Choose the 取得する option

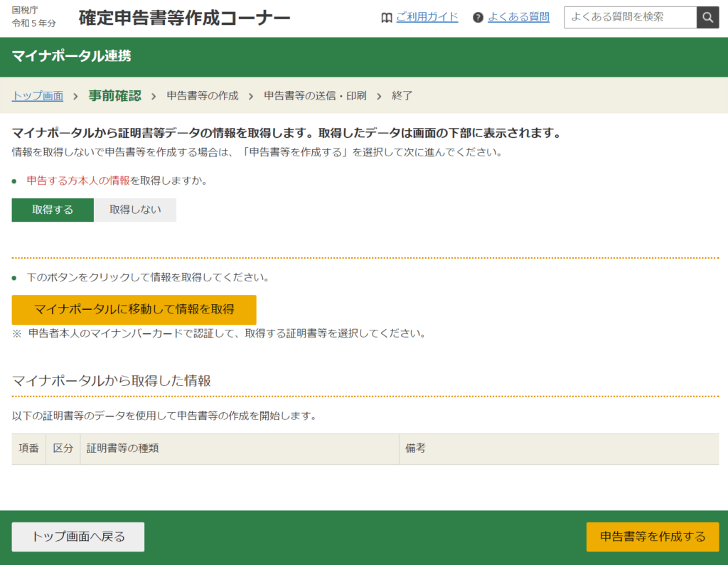53,210
